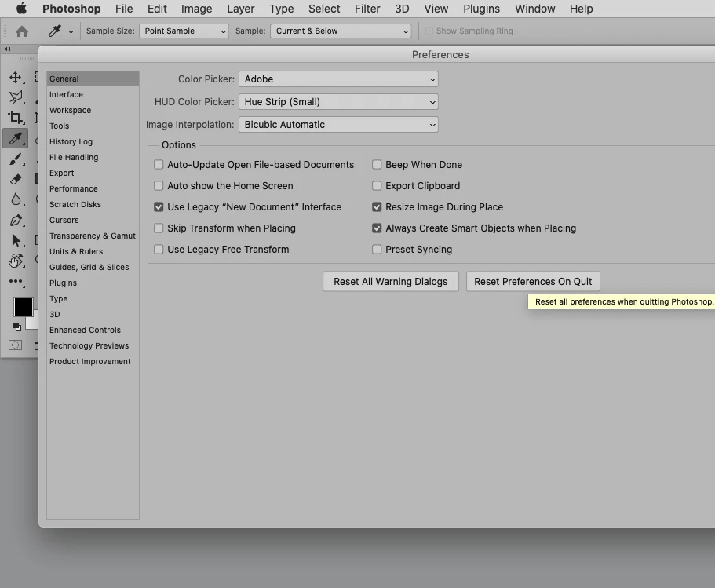
Task: Open the Image Interpolation dropdown
Action: pos(338,125)
